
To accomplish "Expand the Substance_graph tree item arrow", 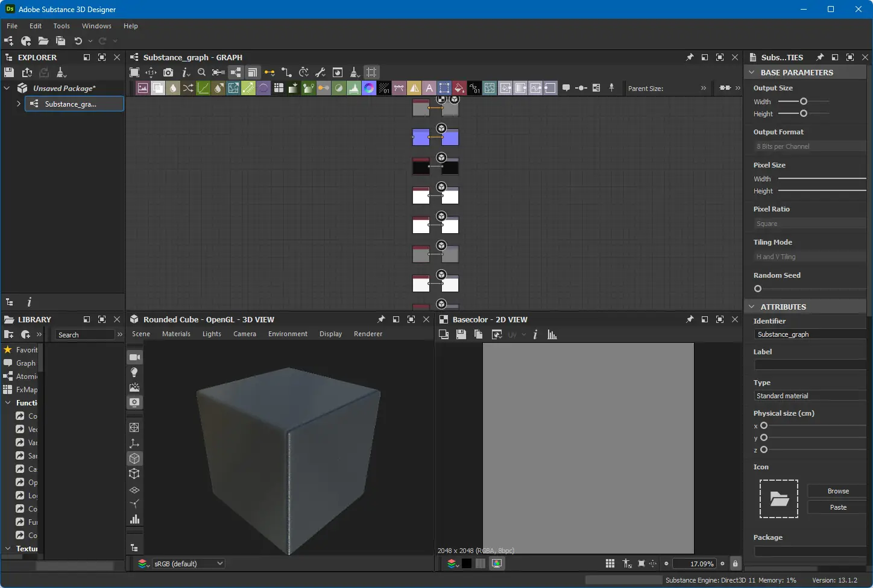I will (x=19, y=104).
